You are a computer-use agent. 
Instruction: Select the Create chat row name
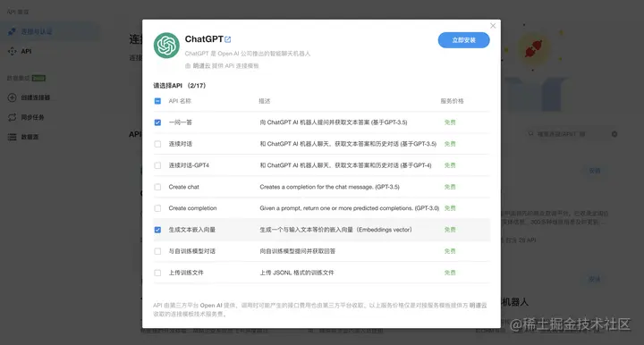pyautogui.click(x=183, y=187)
